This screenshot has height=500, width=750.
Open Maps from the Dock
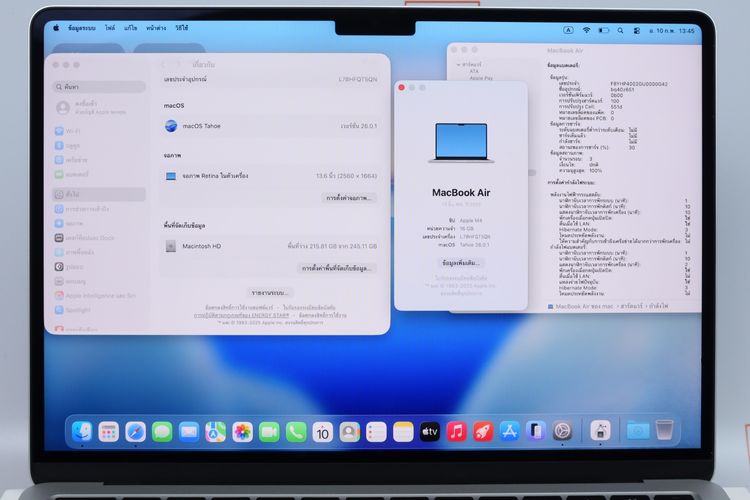[x=216, y=432]
